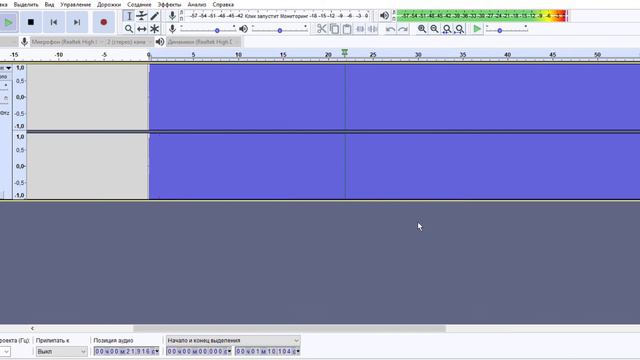
Task: Click the green Play-at-speed button
Action: (x=477, y=29)
